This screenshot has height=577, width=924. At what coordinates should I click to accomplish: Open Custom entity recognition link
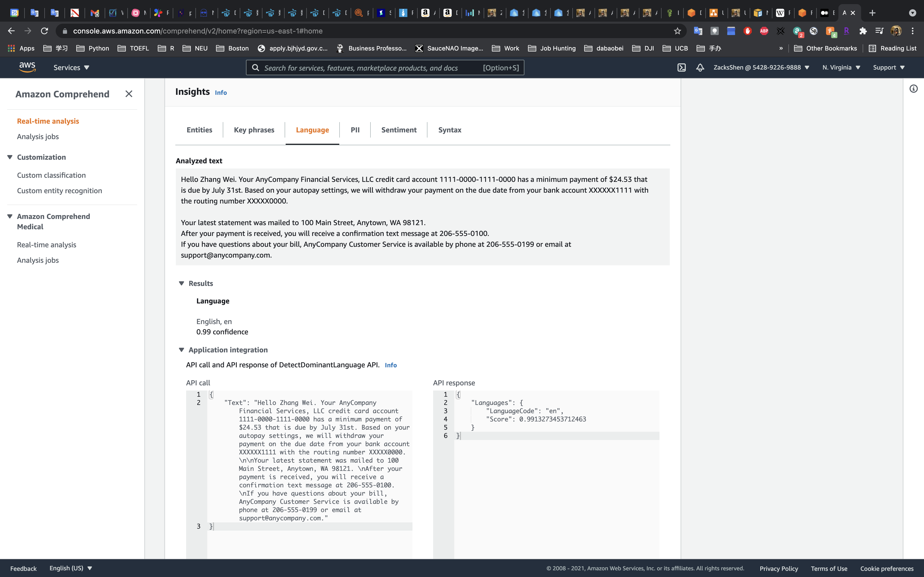(60, 190)
